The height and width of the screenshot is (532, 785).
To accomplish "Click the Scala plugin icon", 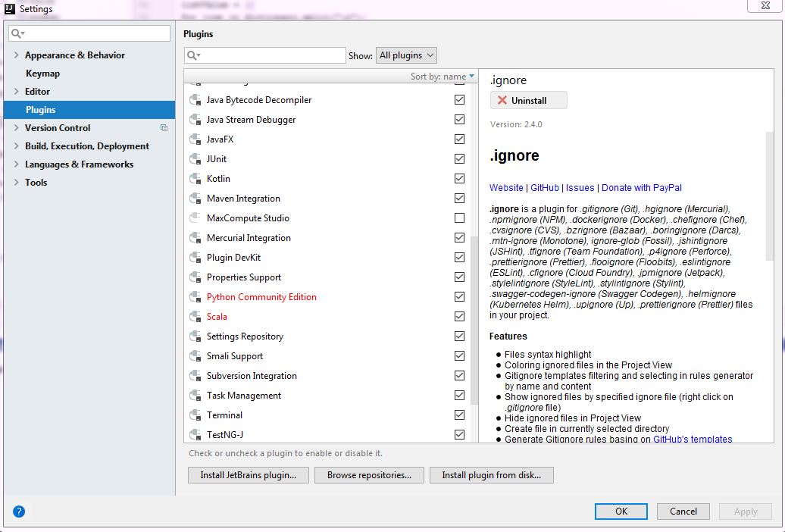I will 195,317.
